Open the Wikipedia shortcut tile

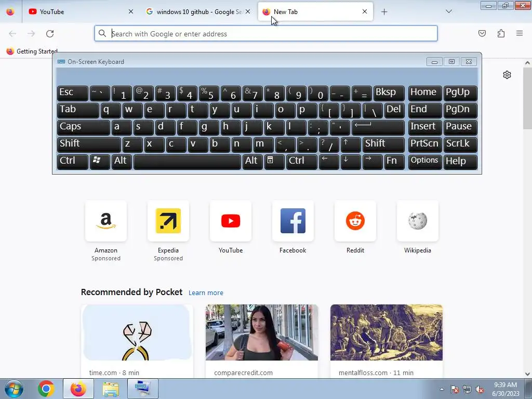click(x=418, y=221)
